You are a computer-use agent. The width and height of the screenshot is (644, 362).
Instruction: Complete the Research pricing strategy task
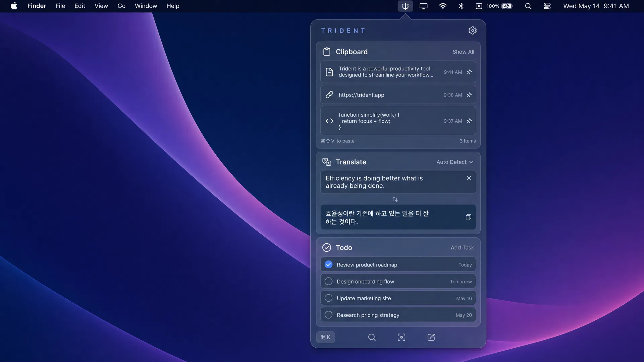coord(329,315)
